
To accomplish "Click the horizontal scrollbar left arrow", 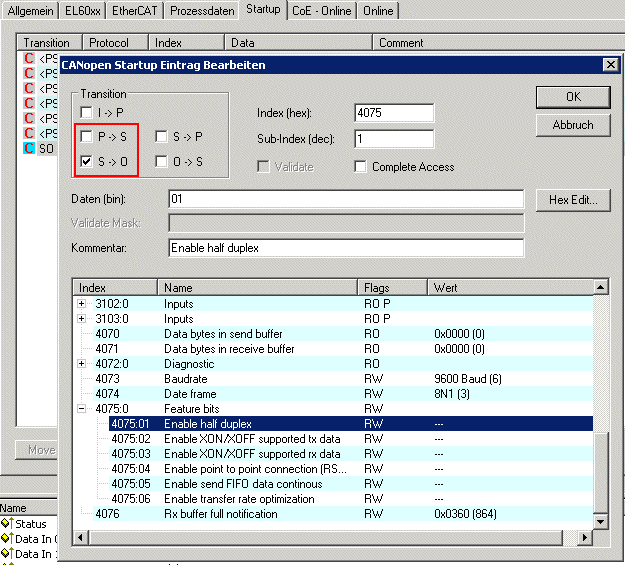I will (81, 537).
